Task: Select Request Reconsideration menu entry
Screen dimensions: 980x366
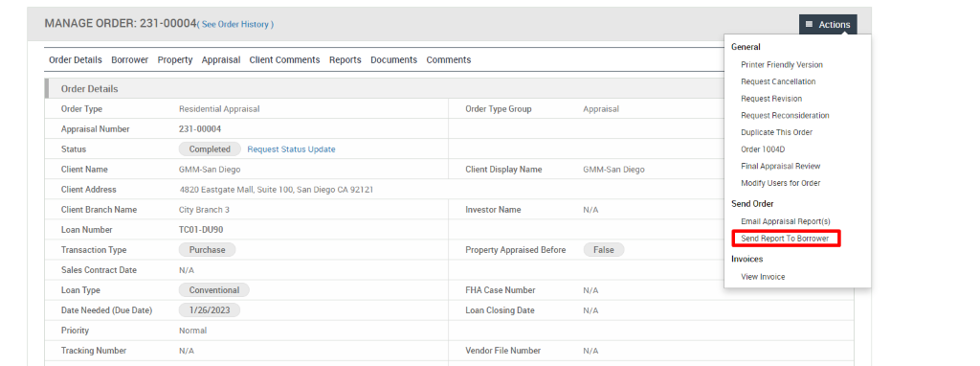Action: [785, 115]
